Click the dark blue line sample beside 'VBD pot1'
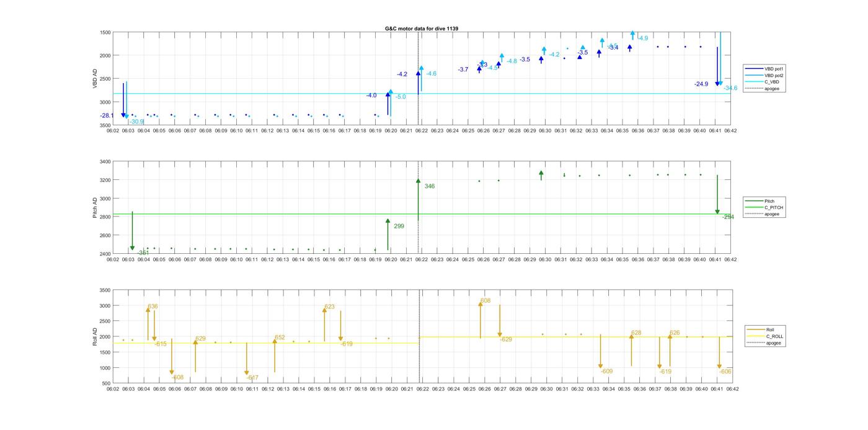 tap(755, 68)
